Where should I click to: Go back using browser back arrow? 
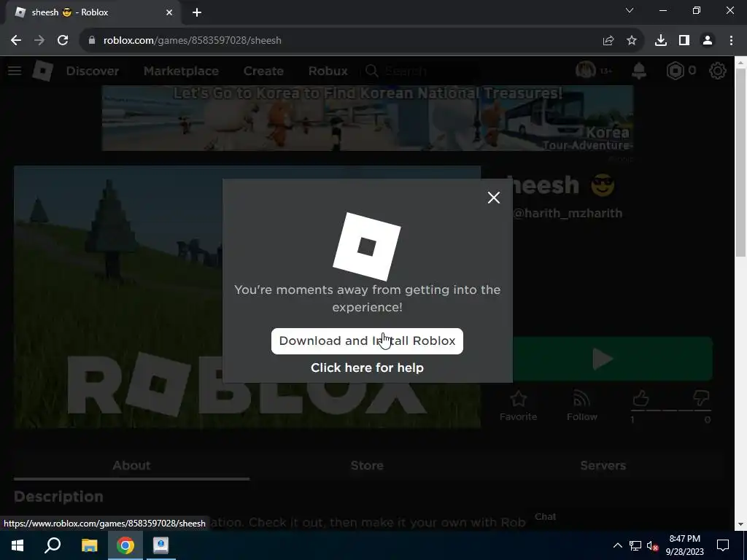tap(16, 41)
